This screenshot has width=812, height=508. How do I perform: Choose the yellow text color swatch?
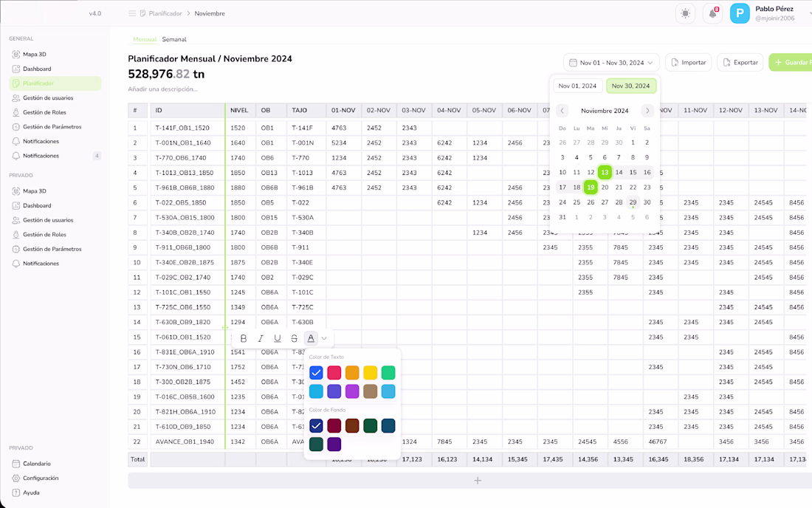click(x=371, y=372)
